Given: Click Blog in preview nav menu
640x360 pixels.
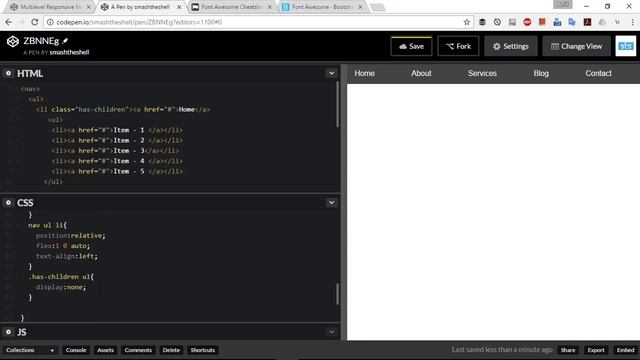Looking at the screenshot, I should tap(541, 73).
